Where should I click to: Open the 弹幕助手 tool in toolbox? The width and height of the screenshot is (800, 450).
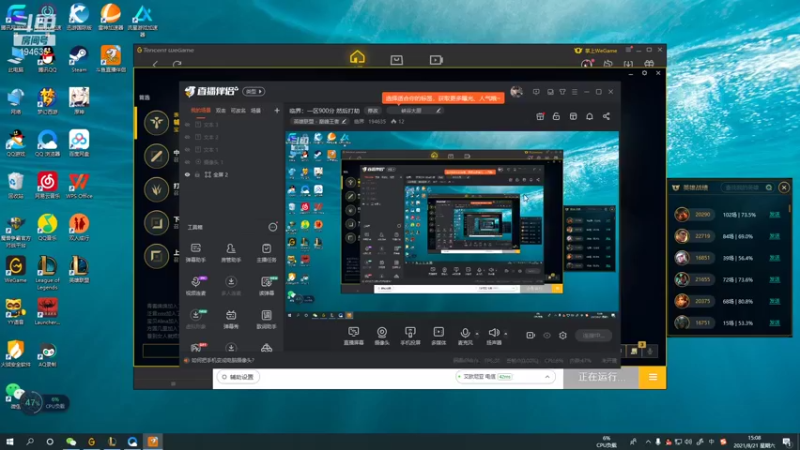pyautogui.click(x=195, y=253)
